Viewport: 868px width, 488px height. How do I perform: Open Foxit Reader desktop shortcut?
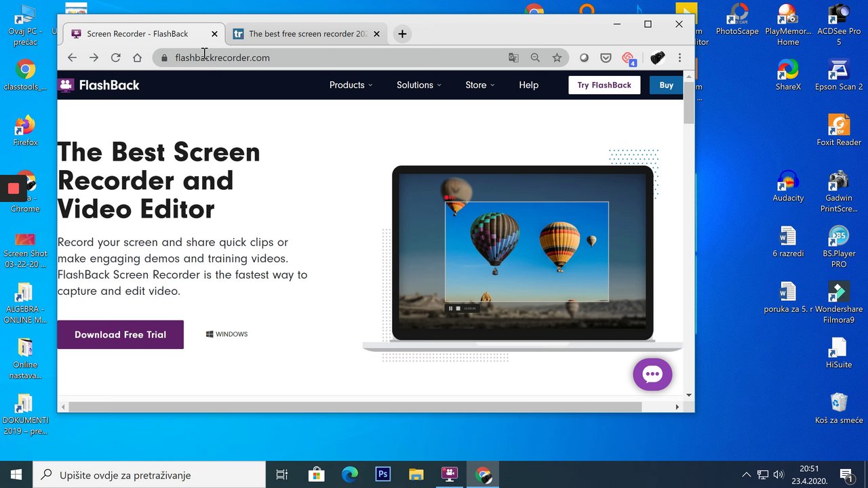[x=839, y=130]
